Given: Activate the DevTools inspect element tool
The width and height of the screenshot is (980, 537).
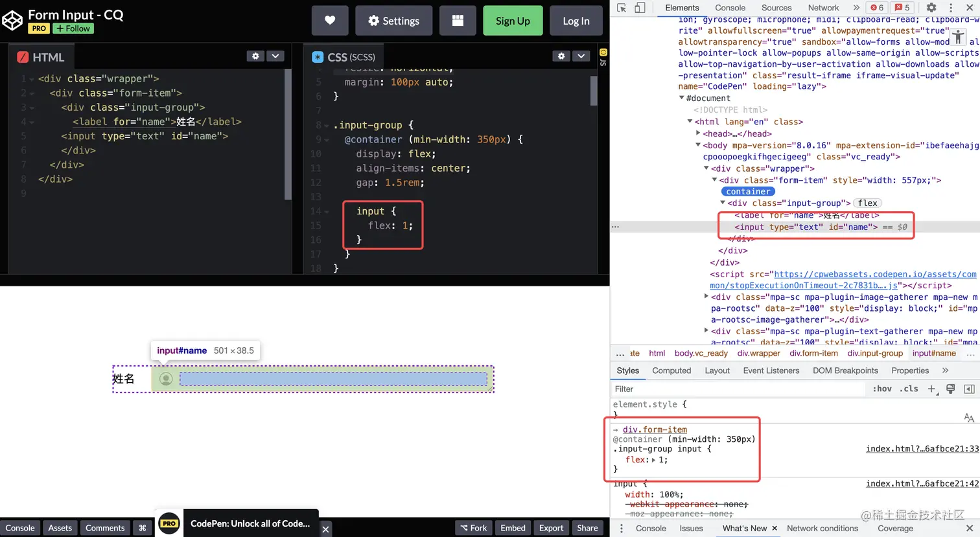Looking at the screenshot, I should pyautogui.click(x=622, y=8).
